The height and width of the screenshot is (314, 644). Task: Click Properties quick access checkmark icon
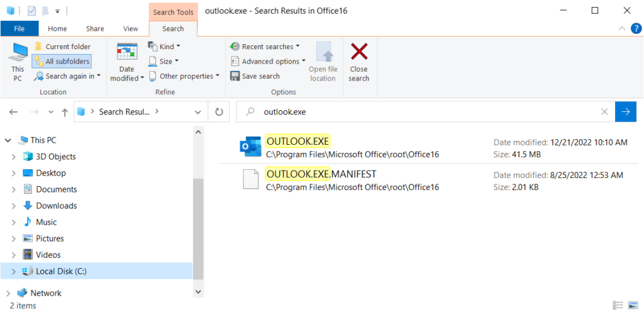31,11
